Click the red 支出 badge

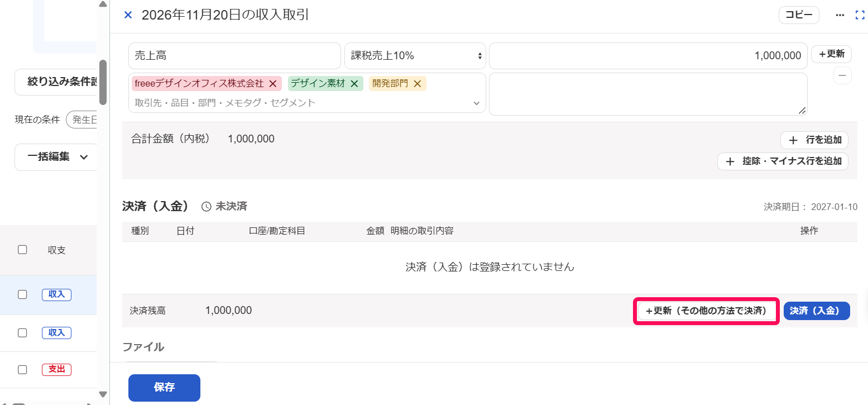click(x=56, y=369)
